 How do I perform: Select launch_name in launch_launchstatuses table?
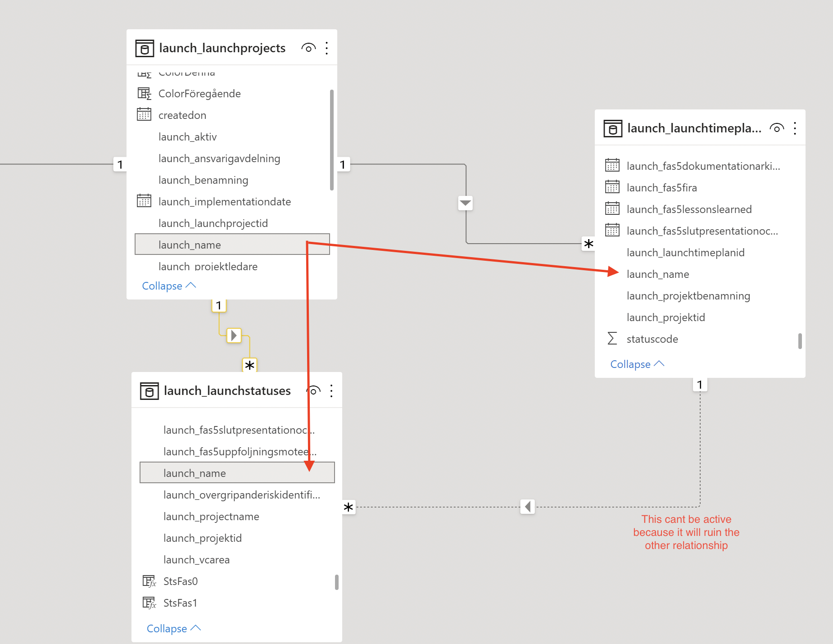click(x=237, y=473)
